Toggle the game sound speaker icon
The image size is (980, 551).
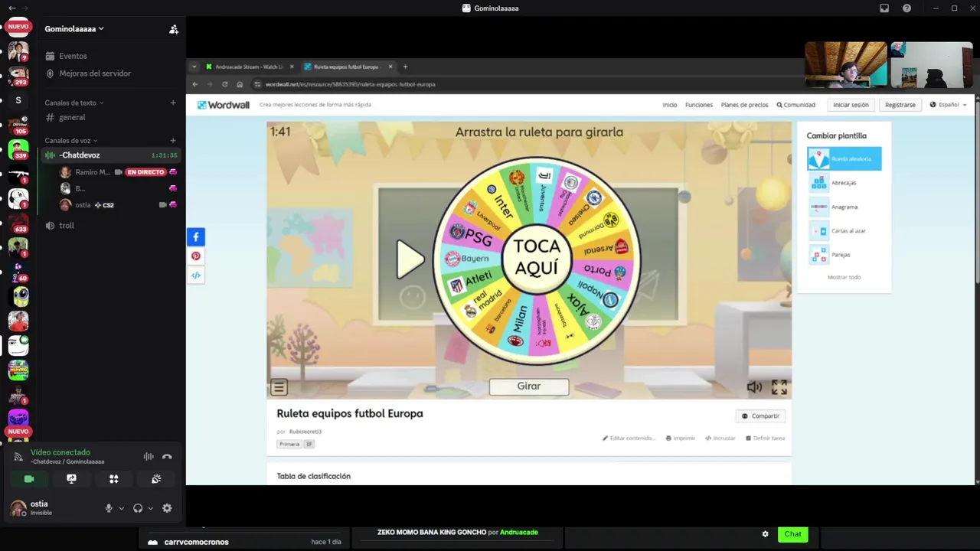click(754, 387)
